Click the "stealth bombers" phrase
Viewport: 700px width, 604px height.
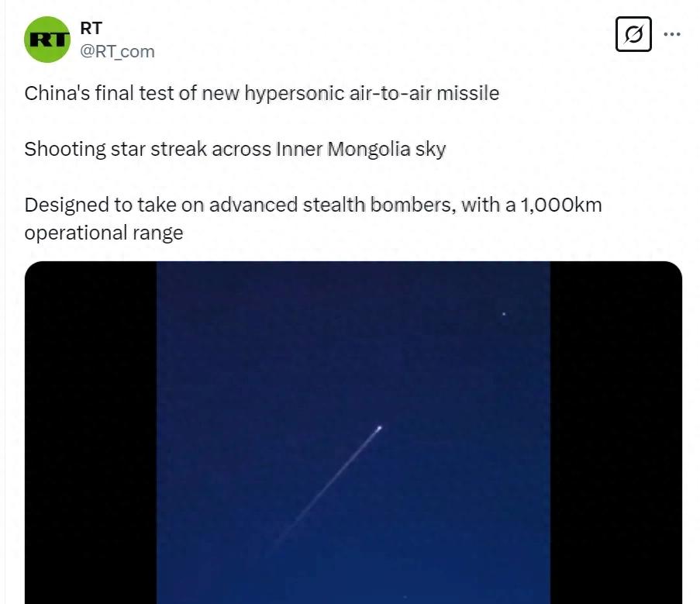(x=380, y=205)
